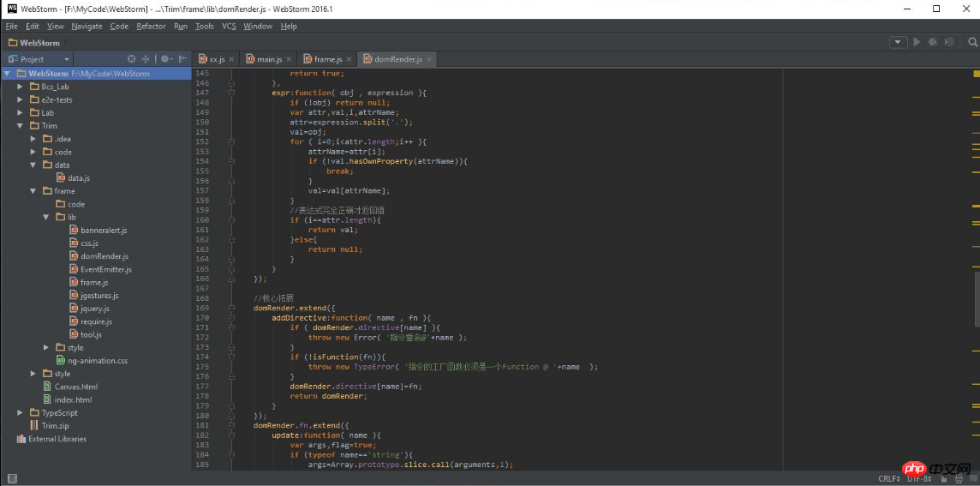The width and height of the screenshot is (980, 486).
Task: Open Search Everywhere magnifier icon
Action: click(x=972, y=42)
